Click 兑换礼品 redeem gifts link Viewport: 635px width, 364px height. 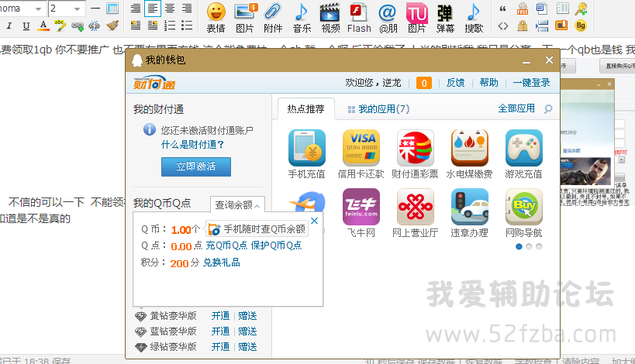221,263
